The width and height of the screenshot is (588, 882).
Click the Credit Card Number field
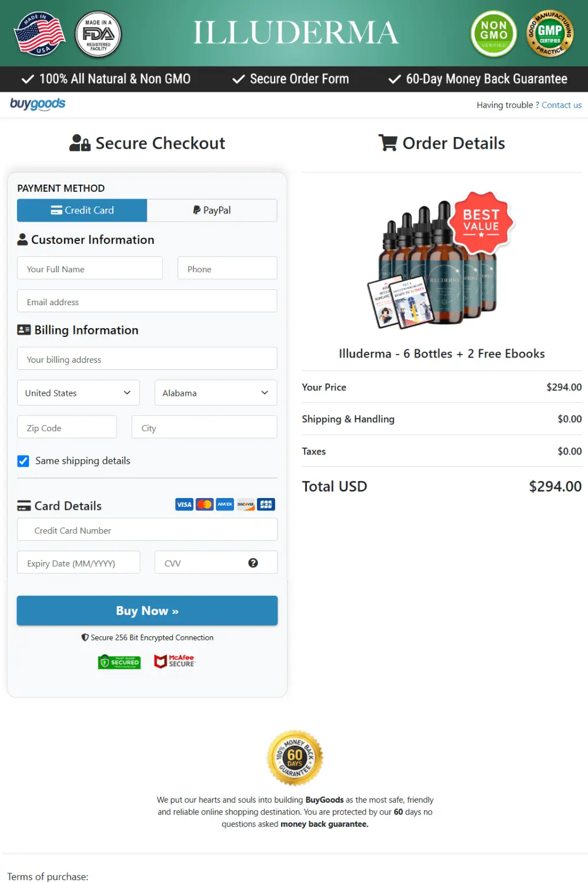[x=147, y=530]
